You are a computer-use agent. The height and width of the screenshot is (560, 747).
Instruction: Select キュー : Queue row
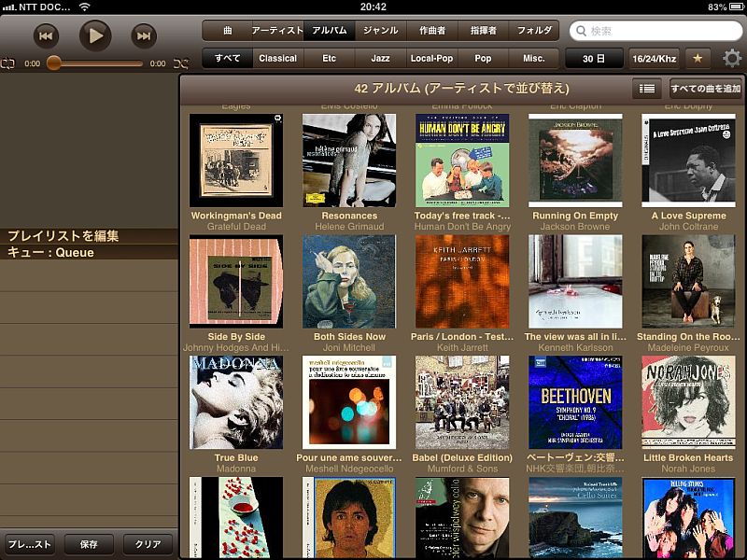[x=89, y=252]
